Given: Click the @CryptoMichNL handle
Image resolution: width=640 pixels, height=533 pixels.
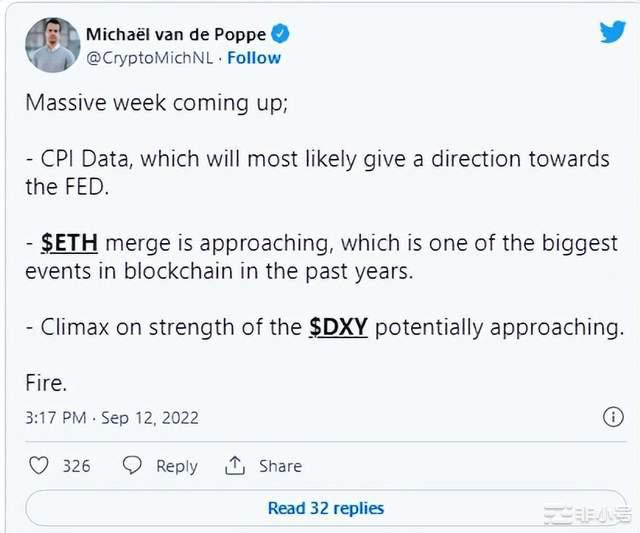Looking at the screenshot, I should 150,58.
